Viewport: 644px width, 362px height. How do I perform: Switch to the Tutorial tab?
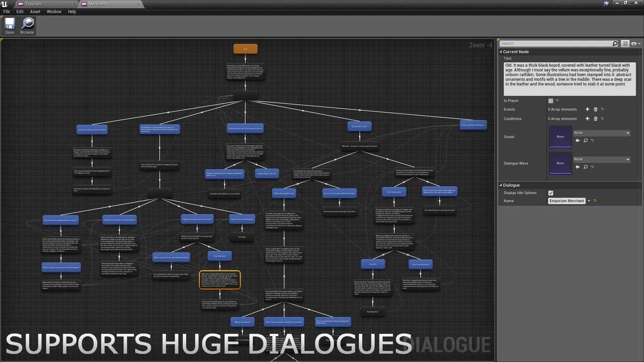point(33,4)
